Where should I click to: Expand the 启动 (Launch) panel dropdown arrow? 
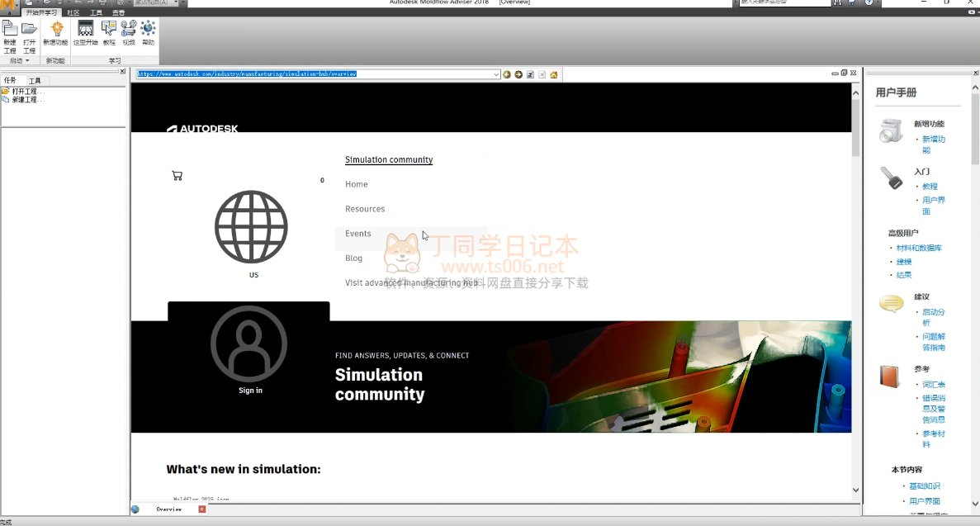(26, 61)
